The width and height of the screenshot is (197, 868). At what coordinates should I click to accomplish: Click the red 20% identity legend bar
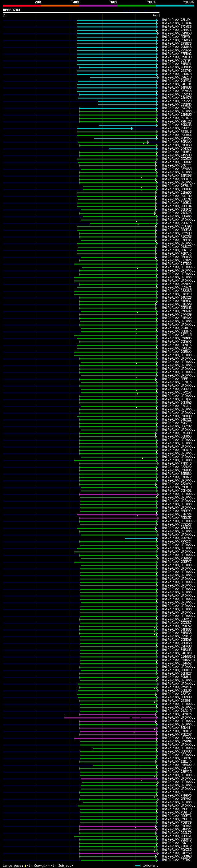coord(22,6)
